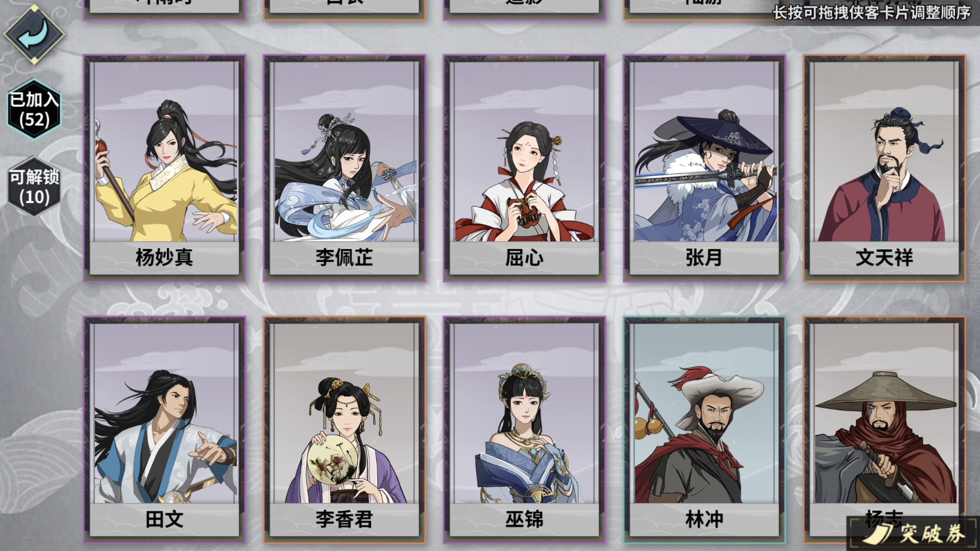Select the 巫锦 character card
The width and height of the screenshot is (980, 551).
[x=524, y=430]
